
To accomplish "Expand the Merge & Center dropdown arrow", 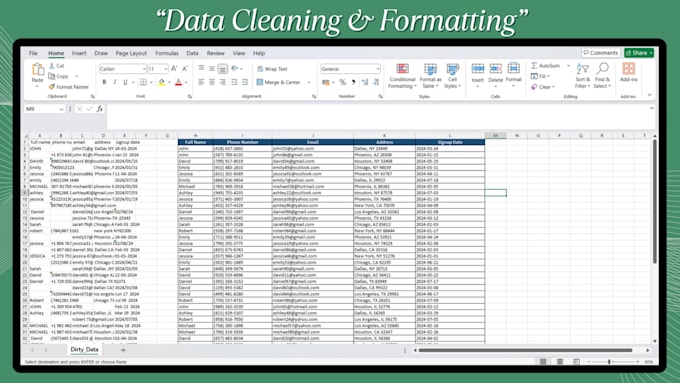I will (x=309, y=82).
